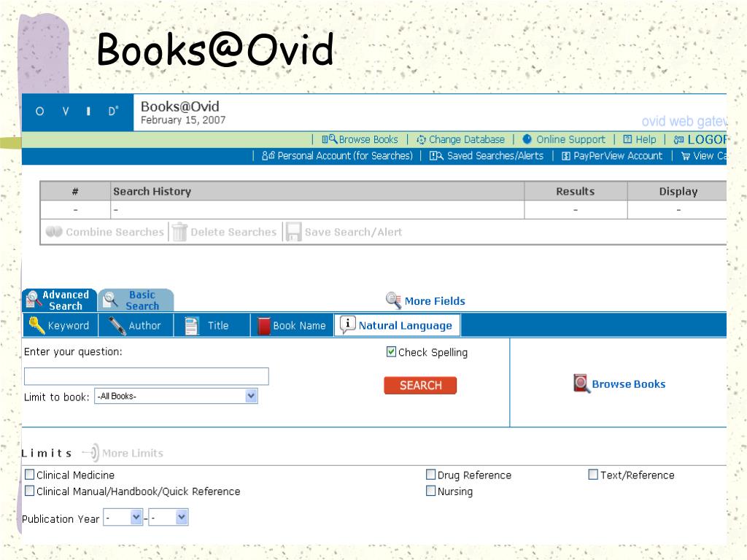
Task: Click the Browse Books magnifier icon in top bar
Action: [330, 139]
